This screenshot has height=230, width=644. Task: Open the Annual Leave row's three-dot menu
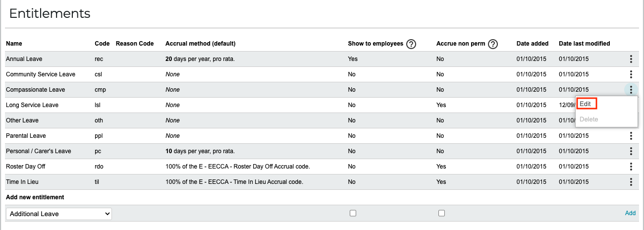631,59
